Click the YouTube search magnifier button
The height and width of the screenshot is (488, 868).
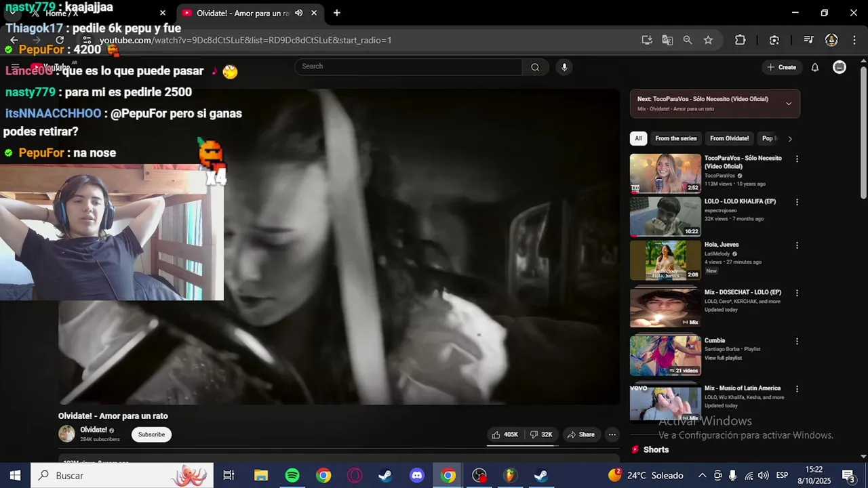click(535, 67)
